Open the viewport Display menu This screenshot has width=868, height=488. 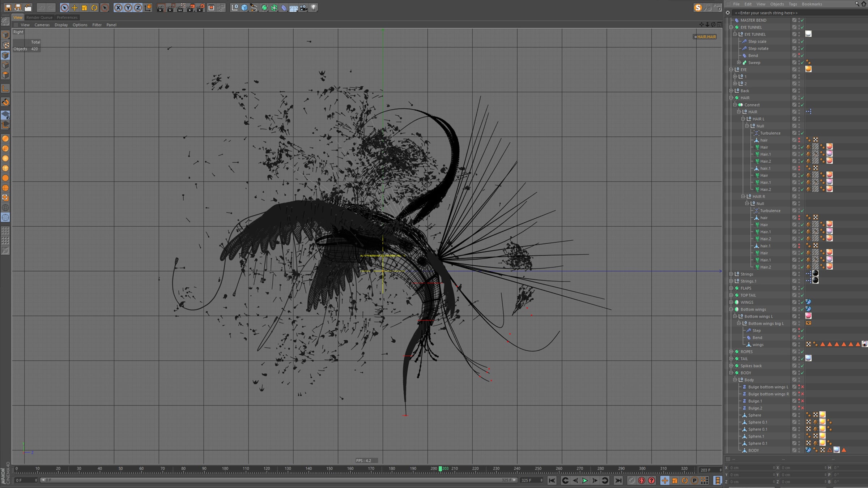[x=61, y=25]
